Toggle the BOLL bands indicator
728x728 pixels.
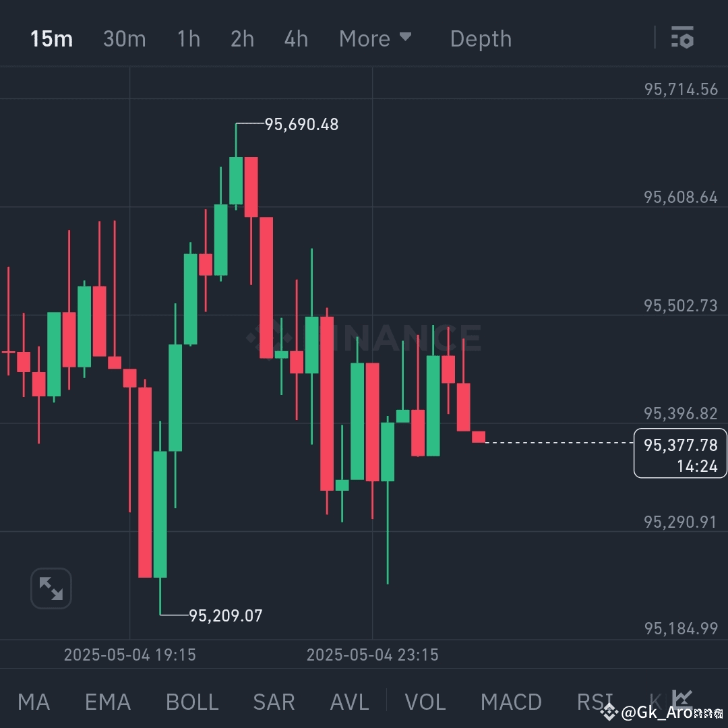pos(192,702)
